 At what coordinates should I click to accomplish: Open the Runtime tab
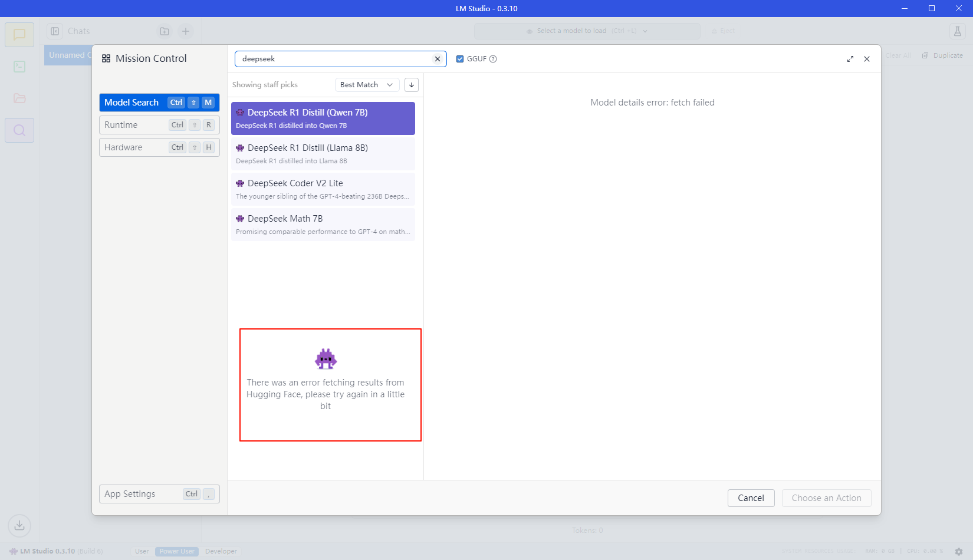pyautogui.click(x=159, y=125)
